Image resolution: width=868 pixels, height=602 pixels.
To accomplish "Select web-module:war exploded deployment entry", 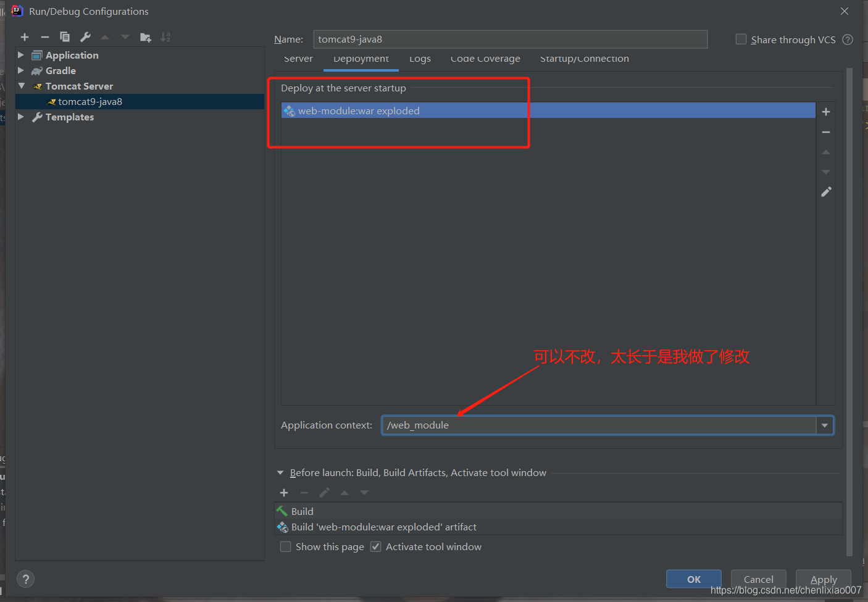I will pyautogui.click(x=548, y=111).
